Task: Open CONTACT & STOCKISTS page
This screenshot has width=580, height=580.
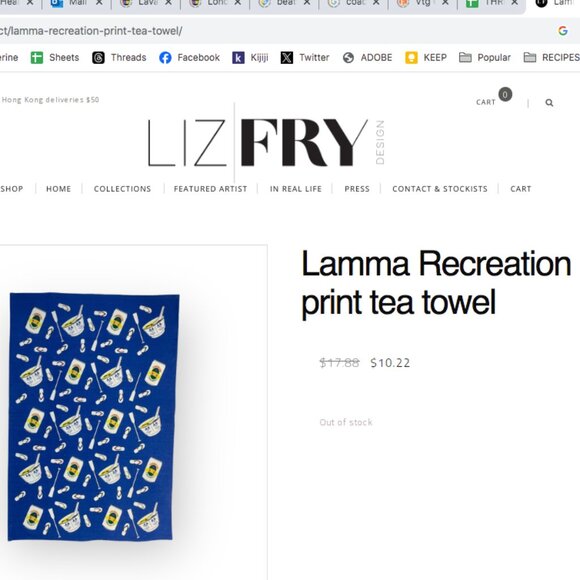Action: tap(440, 189)
